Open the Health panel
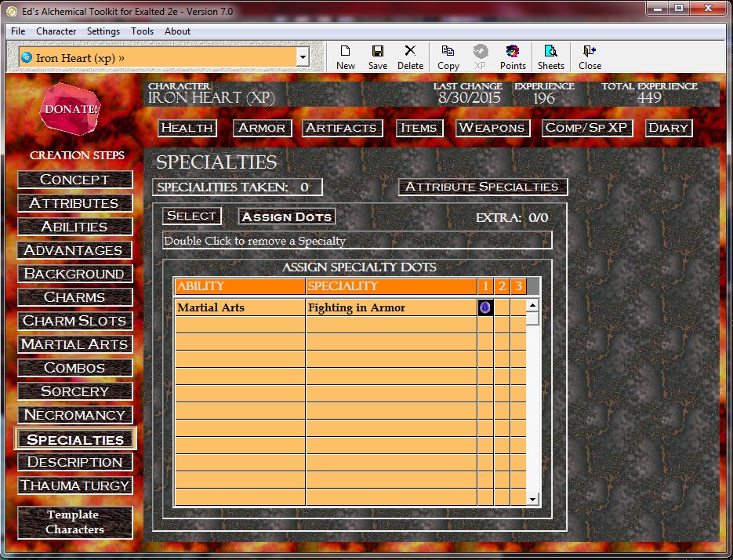This screenshot has width=733, height=560. tap(187, 128)
